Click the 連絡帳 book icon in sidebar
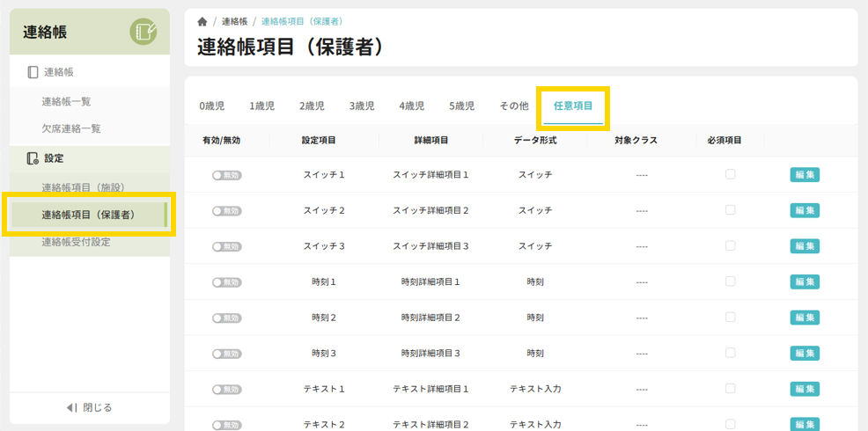 pos(33,72)
